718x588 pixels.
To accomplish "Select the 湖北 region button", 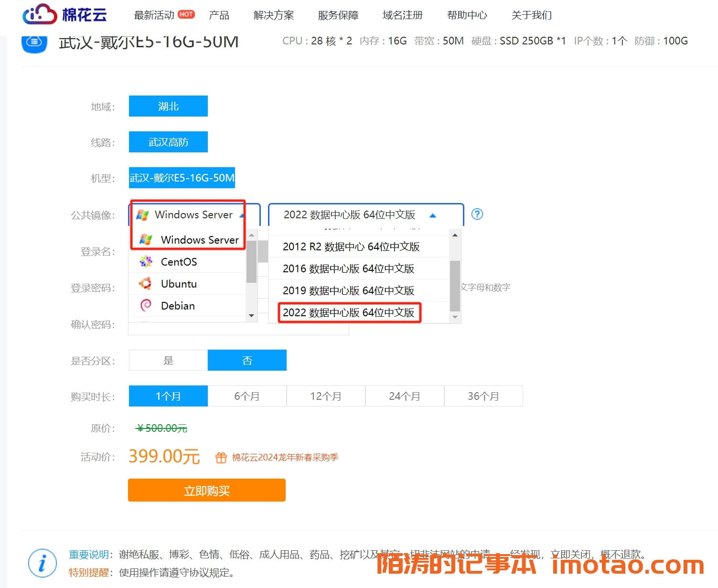I will click(168, 106).
